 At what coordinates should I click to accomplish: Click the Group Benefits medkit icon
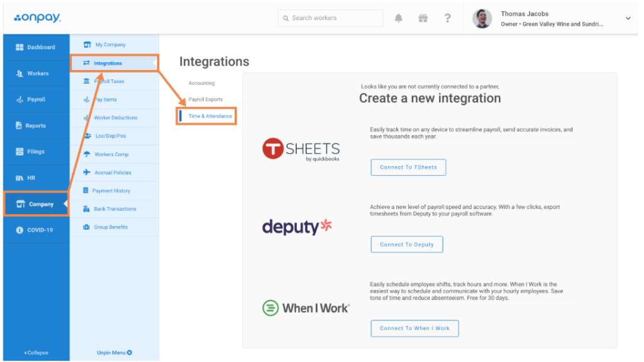pos(86,227)
